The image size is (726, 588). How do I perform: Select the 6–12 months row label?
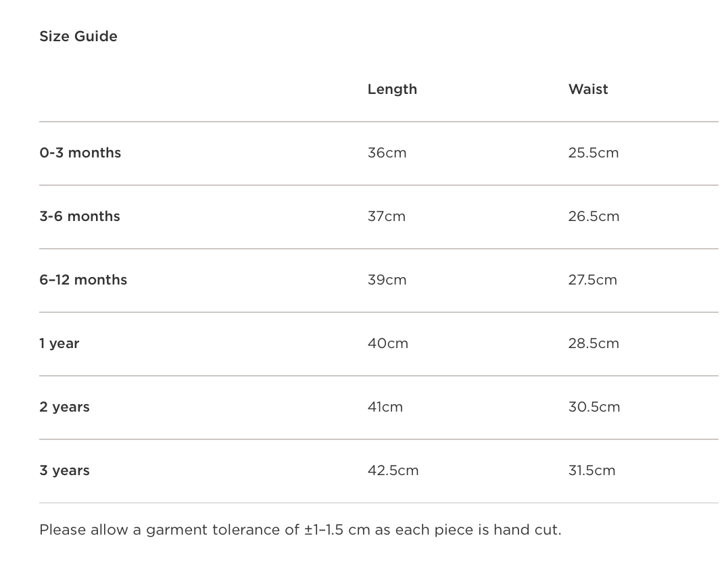(x=83, y=280)
